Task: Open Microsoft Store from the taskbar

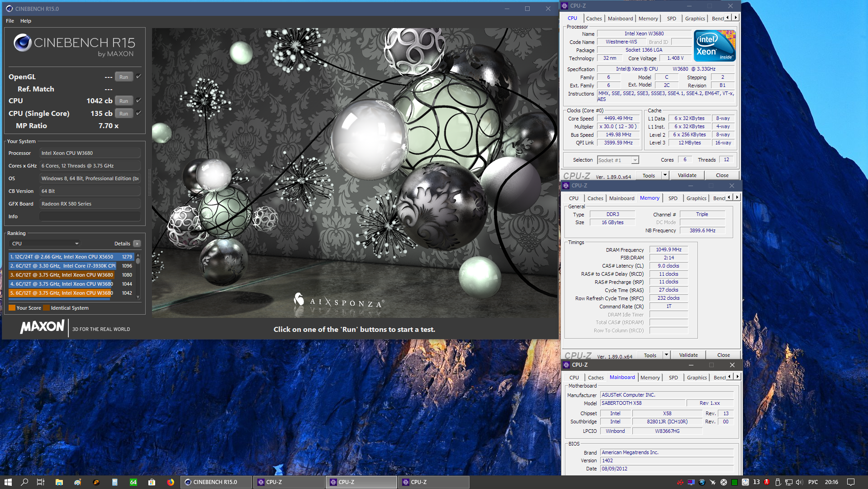Action: click(152, 482)
